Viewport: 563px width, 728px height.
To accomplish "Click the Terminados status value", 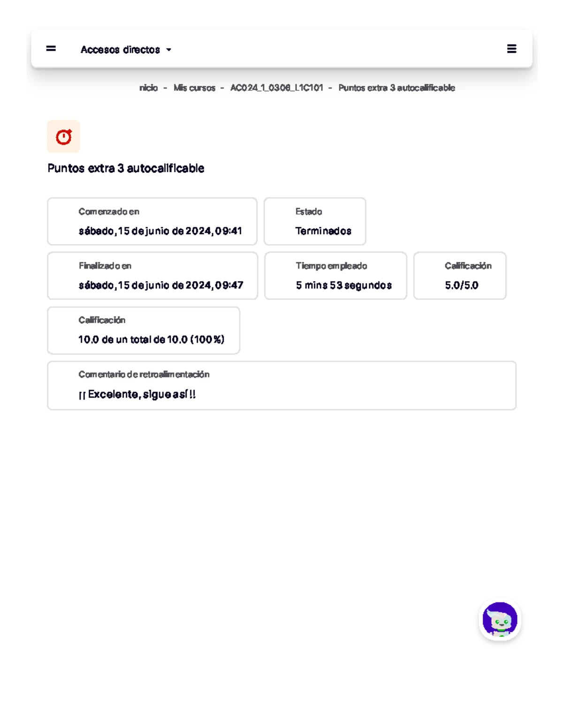I will 323,231.
